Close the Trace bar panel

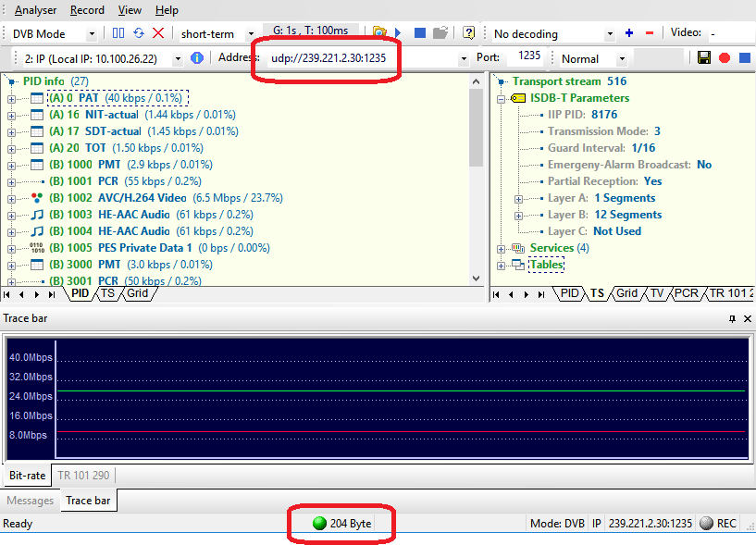(x=748, y=319)
